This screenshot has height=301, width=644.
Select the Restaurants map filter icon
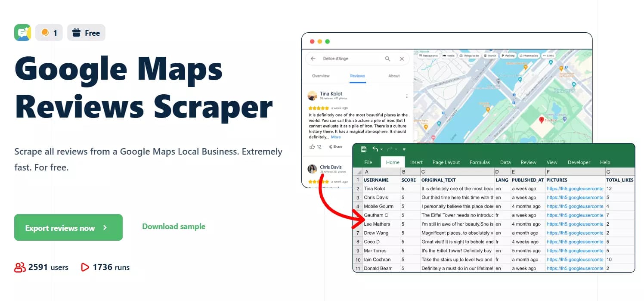click(x=420, y=55)
